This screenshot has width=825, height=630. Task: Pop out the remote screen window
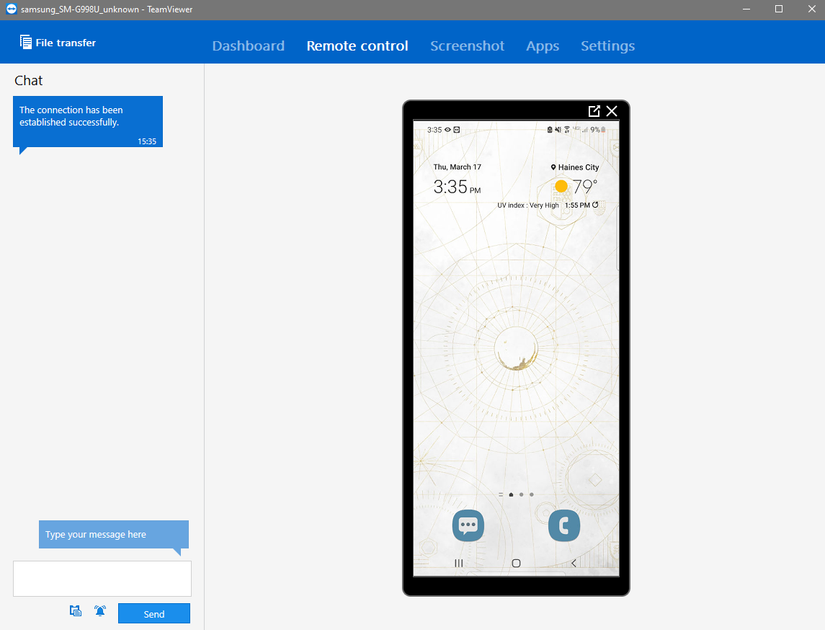point(594,111)
